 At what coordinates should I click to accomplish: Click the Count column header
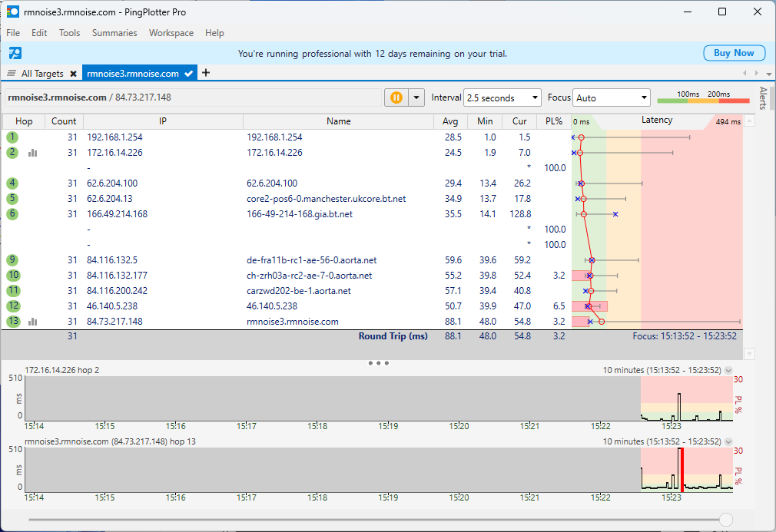pyautogui.click(x=64, y=121)
